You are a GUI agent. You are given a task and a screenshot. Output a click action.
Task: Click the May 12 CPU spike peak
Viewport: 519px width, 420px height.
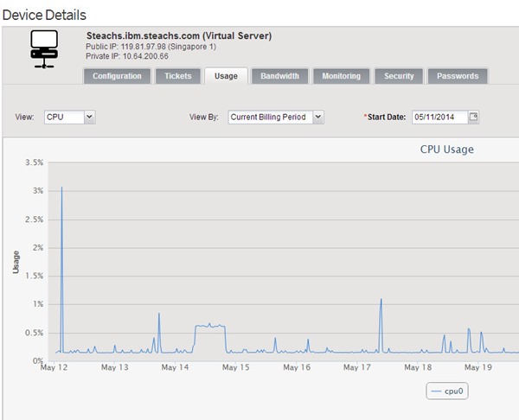[x=61, y=188]
